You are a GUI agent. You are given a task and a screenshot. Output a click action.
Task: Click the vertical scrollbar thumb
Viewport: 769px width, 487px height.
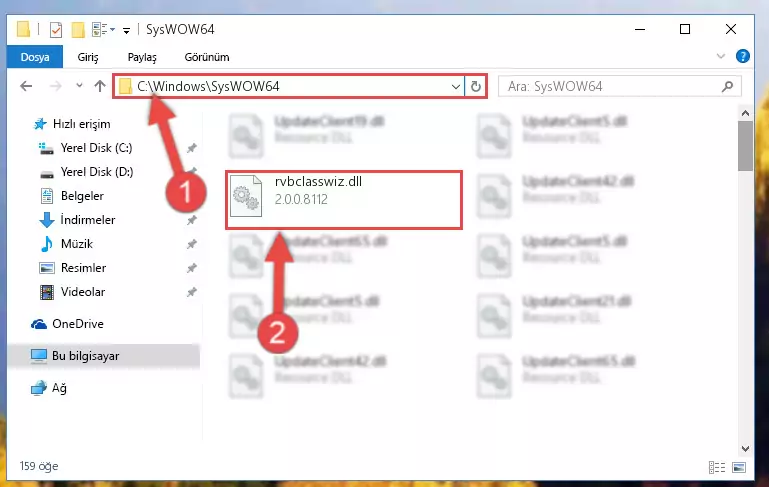(745, 146)
